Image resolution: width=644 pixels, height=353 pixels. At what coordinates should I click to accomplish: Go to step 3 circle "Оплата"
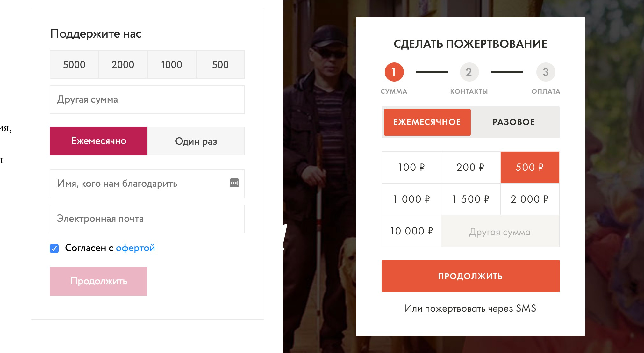pyautogui.click(x=546, y=72)
